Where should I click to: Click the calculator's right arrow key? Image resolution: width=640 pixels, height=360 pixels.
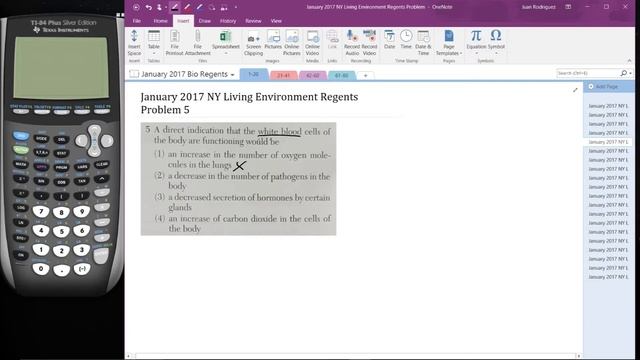107,141
